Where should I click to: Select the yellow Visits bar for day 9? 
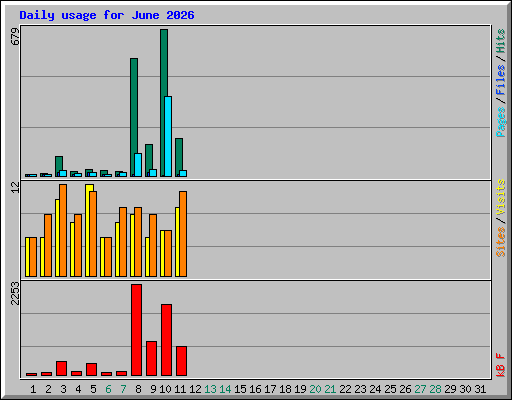coord(147,257)
